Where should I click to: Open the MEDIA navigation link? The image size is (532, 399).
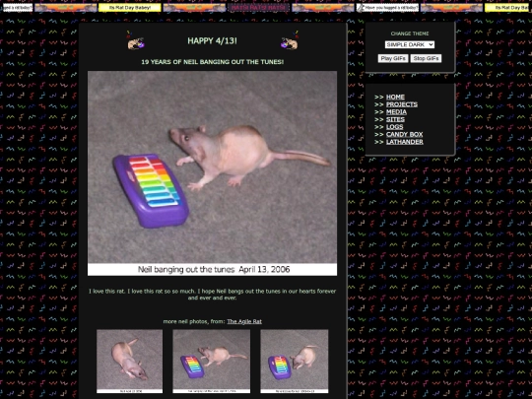coord(396,112)
